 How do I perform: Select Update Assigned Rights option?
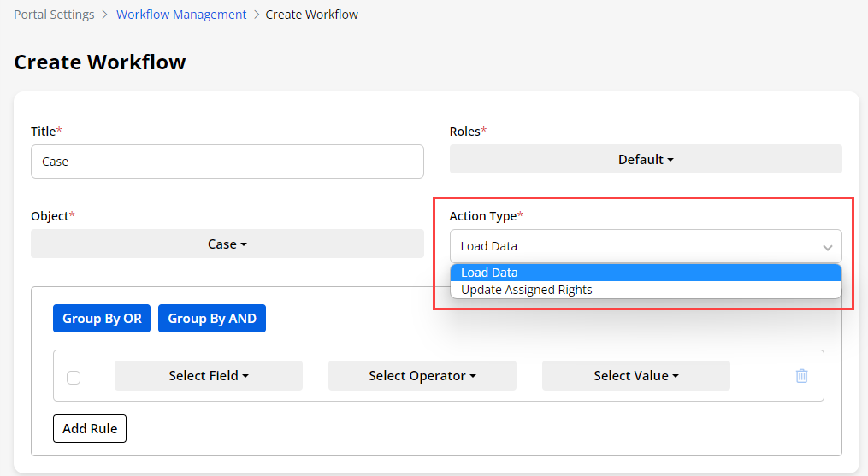(x=527, y=290)
